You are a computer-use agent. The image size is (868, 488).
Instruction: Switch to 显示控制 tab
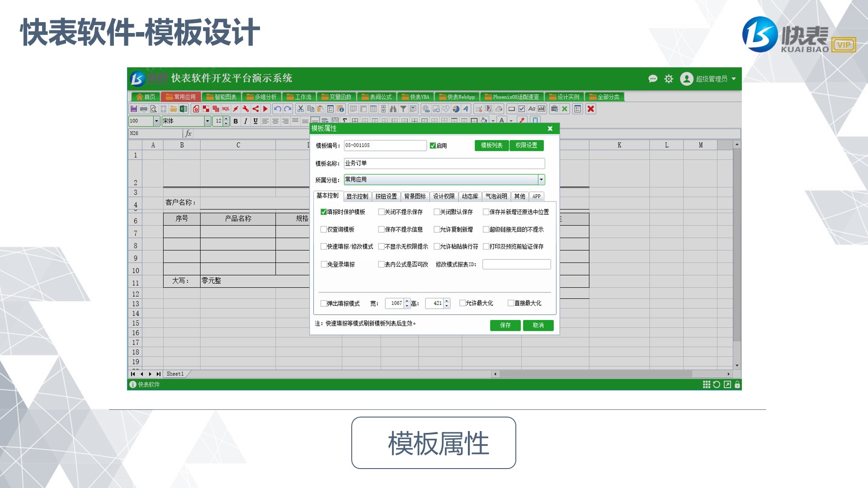[357, 197]
